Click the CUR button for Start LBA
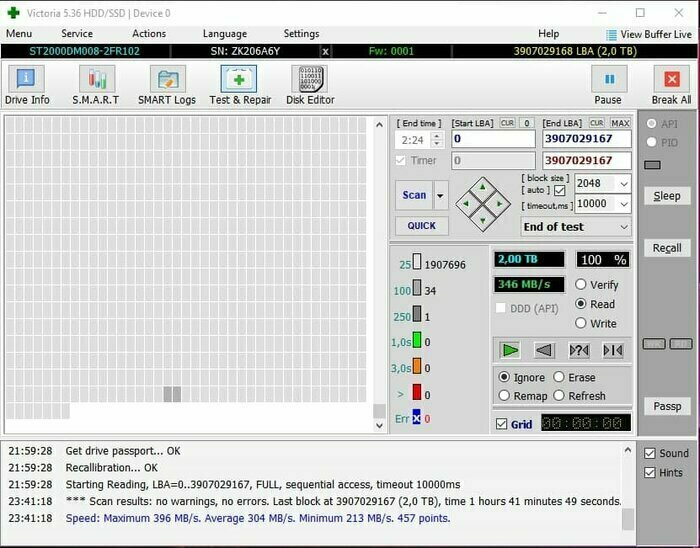This screenshot has width=700, height=548. 507,123
